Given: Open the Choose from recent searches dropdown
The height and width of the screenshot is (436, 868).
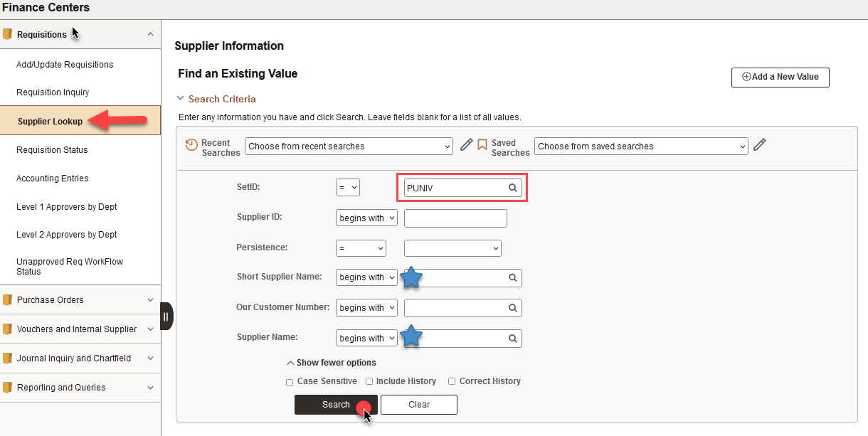Looking at the screenshot, I should (349, 147).
